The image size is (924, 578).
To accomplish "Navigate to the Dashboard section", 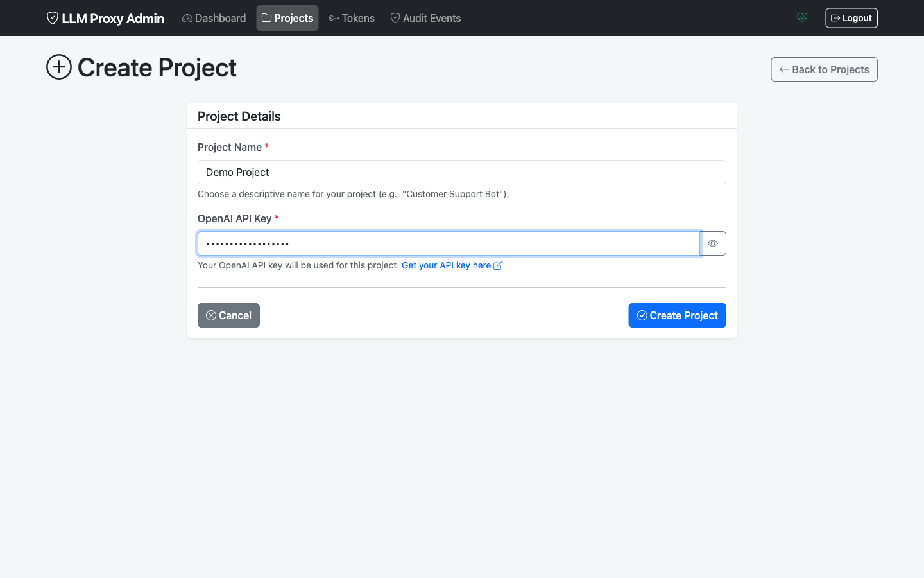I will point(214,18).
